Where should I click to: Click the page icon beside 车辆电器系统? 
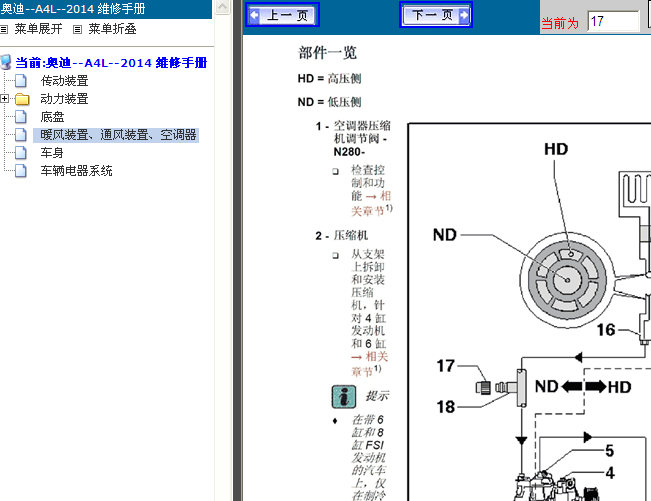point(21,171)
